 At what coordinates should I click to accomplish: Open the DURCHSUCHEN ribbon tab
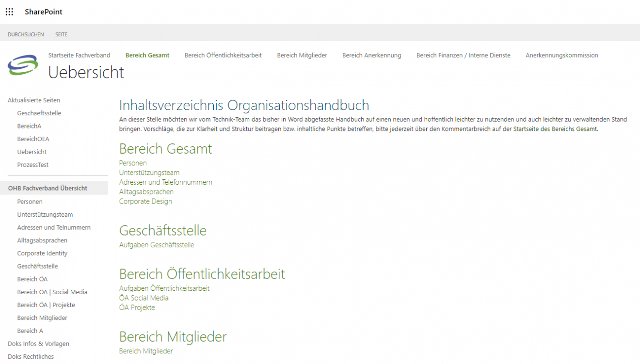26,34
